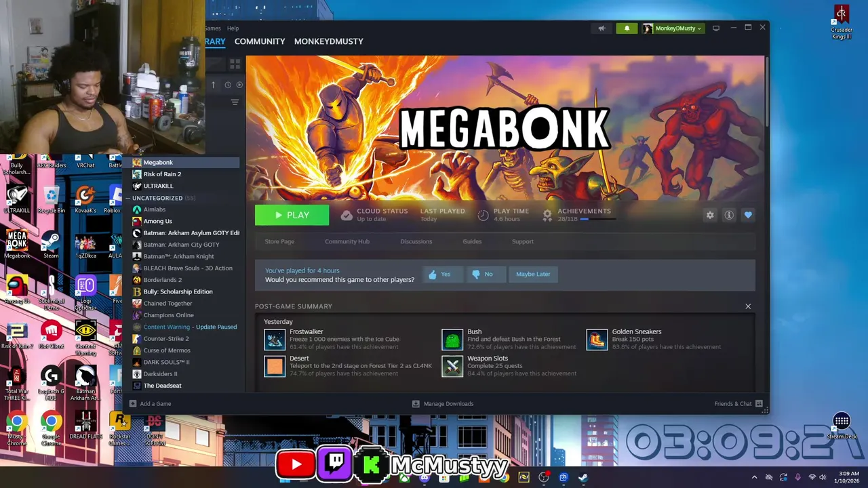Toggle sort by recent clock icon

pyautogui.click(x=228, y=85)
